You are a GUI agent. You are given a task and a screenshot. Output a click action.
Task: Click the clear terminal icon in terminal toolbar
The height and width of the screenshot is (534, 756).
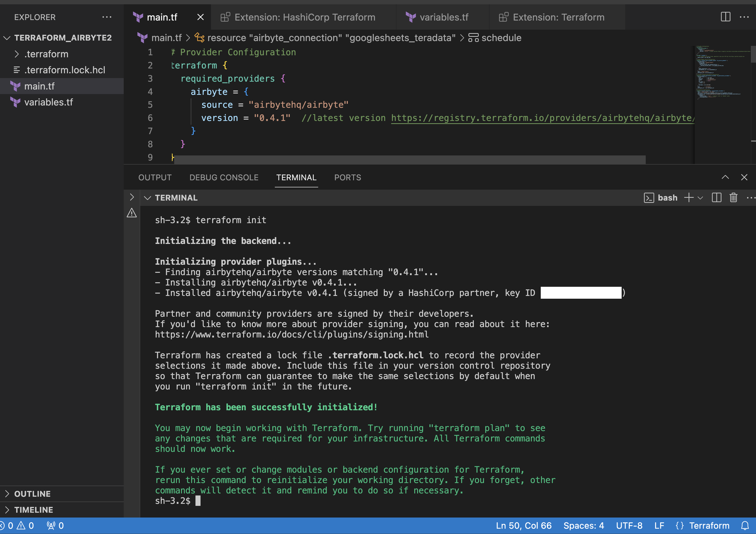(x=733, y=198)
